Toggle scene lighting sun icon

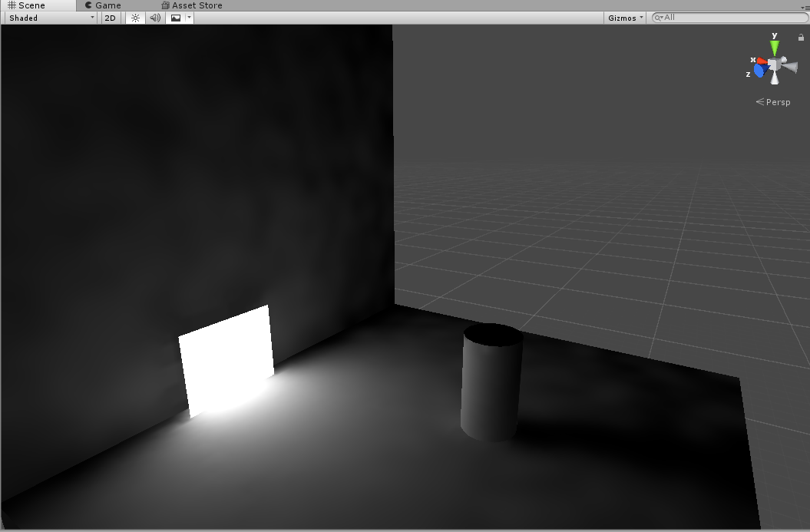click(135, 18)
